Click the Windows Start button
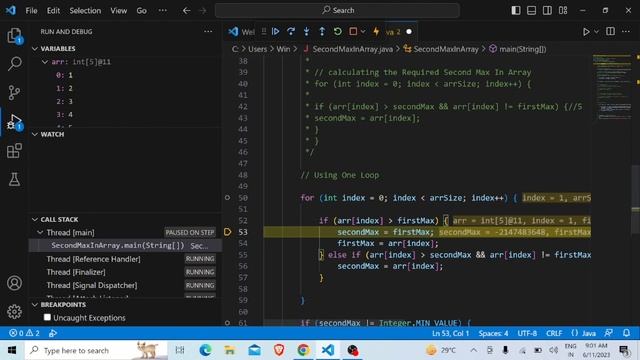640x360 pixels. coord(12,350)
